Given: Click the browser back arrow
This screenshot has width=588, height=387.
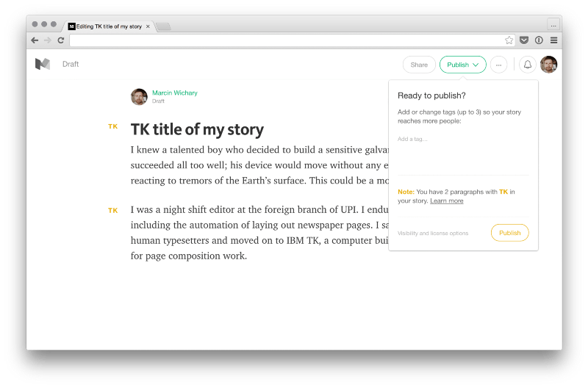Looking at the screenshot, I should coord(35,40).
